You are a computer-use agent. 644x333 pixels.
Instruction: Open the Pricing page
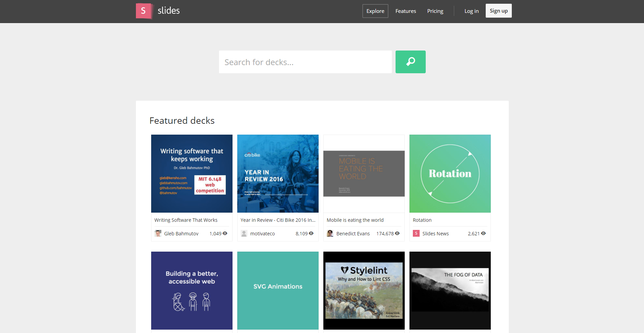click(435, 11)
